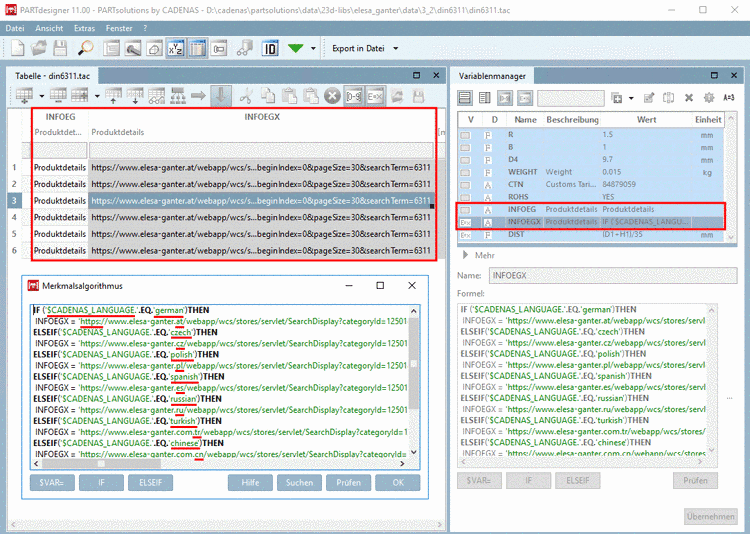Click the new file icon in main toolbar
The height and width of the screenshot is (534, 750).
pos(18,48)
